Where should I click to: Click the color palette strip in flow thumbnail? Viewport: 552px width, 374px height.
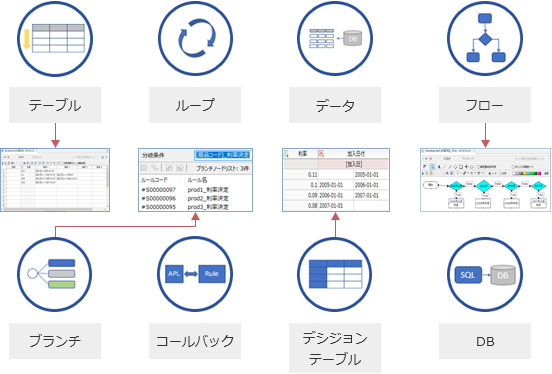[x=527, y=173]
